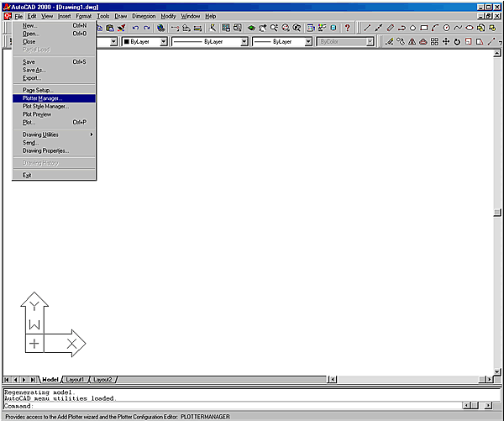Viewport: 504px width, 421px height.
Task: Select the Array modify tool
Action: tap(434, 41)
